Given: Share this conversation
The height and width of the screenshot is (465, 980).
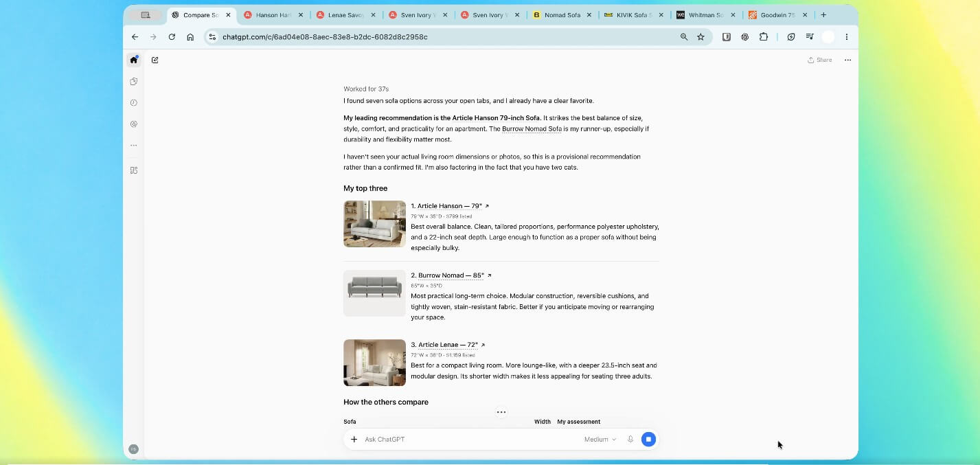Looking at the screenshot, I should [x=820, y=60].
